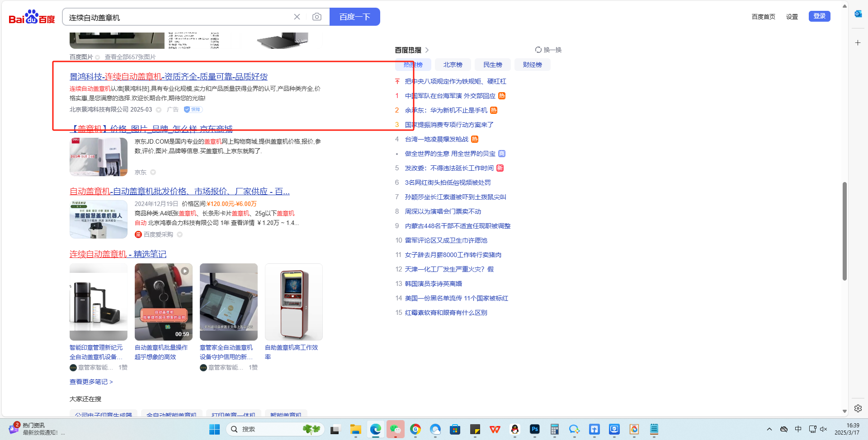This screenshot has height=440, width=868.
Task: Switch to the 财经榜 tab
Action: pos(533,65)
